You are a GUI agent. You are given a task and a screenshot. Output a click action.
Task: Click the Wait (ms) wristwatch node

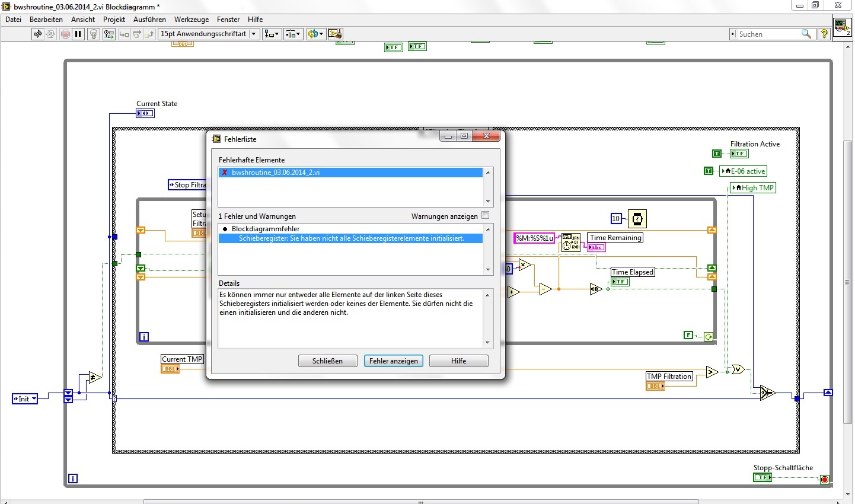637,219
